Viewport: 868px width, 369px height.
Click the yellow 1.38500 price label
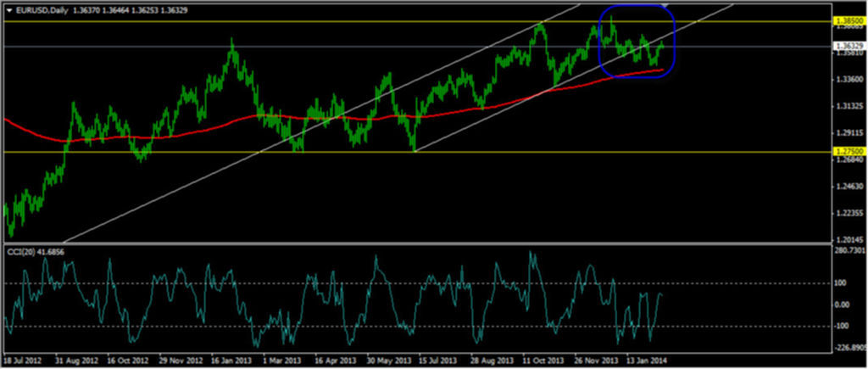(x=849, y=21)
